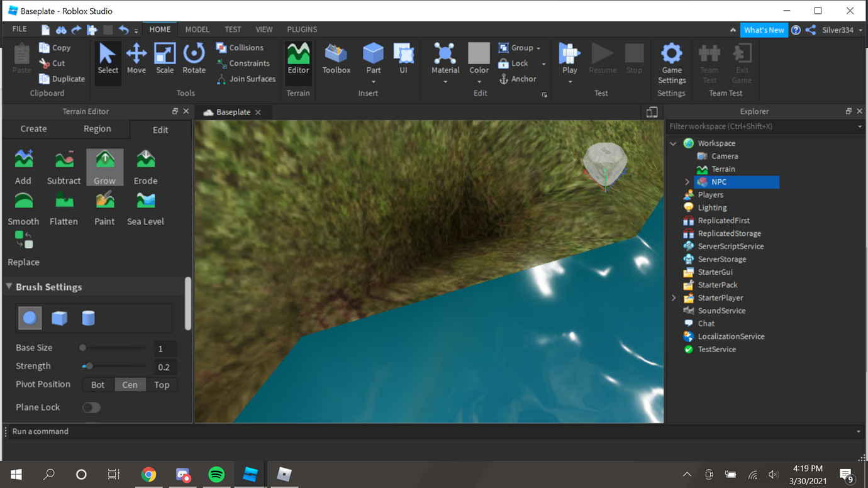Switch to the TEST ribbon tab

coord(233,30)
